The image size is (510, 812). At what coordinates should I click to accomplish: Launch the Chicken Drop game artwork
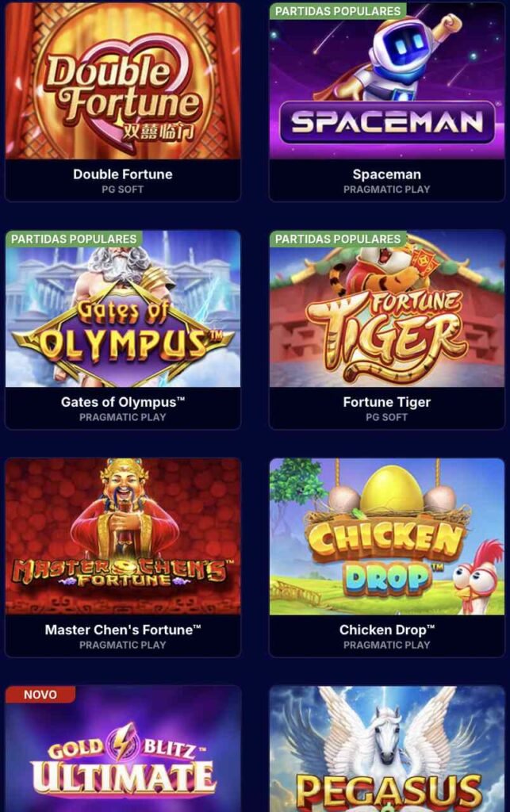click(387, 537)
